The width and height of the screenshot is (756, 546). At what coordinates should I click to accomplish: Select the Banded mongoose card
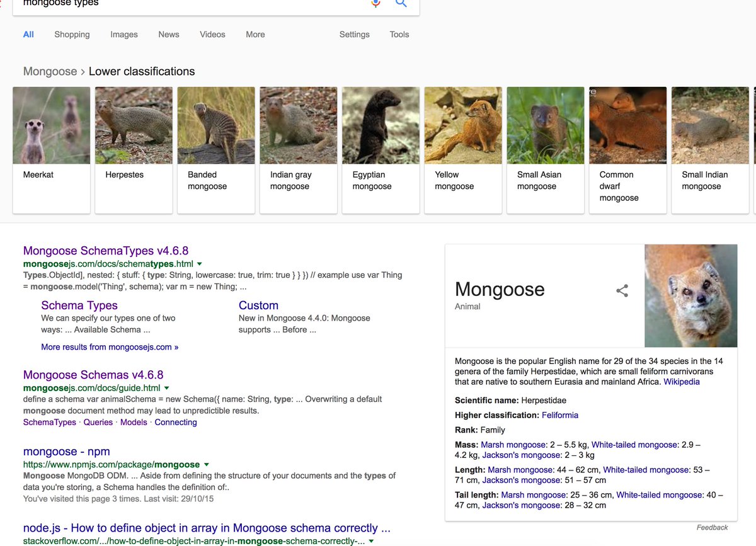(x=216, y=150)
